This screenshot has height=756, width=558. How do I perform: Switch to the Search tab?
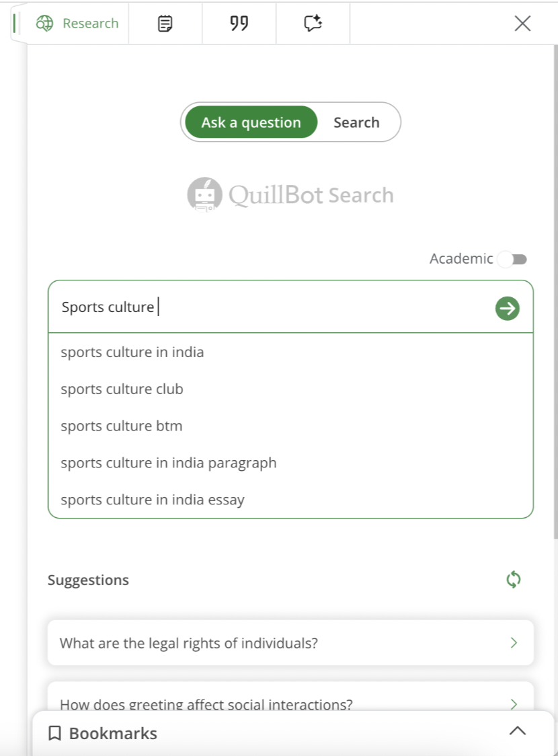[x=356, y=122]
